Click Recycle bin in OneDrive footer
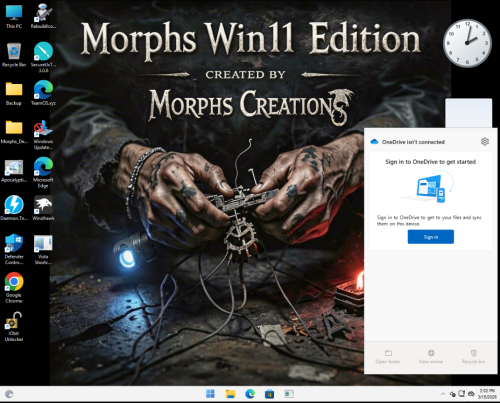Screen dimensions: 500x403 473,357
